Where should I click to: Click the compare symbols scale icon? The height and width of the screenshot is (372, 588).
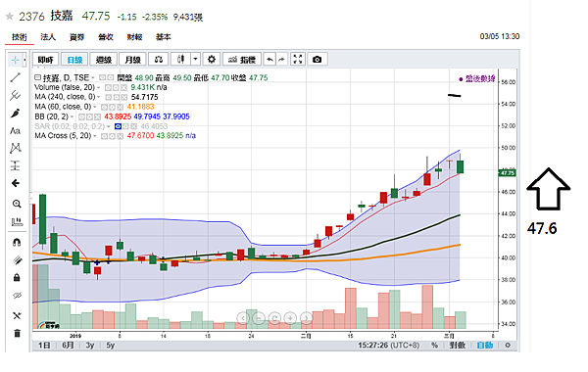(x=158, y=59)
